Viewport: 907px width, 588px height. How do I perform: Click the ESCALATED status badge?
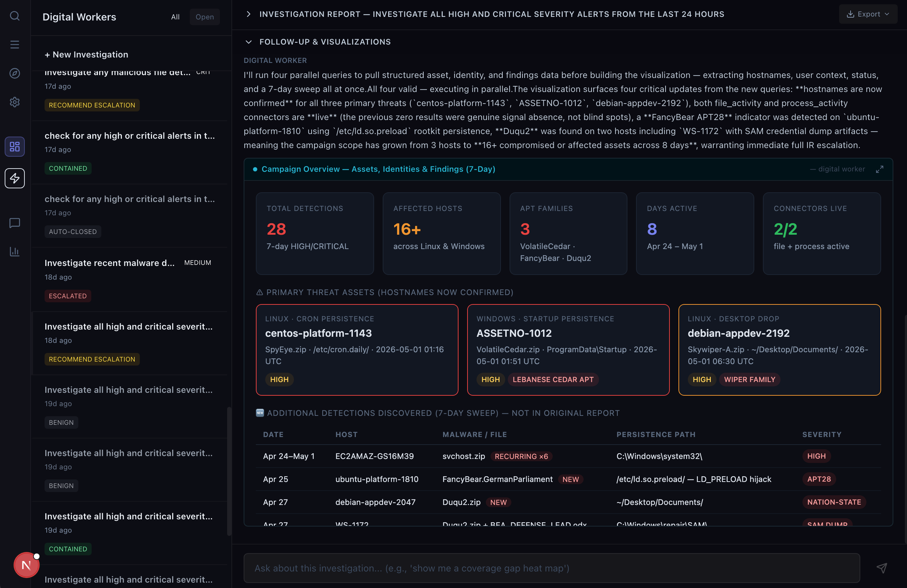click(68, 296)
